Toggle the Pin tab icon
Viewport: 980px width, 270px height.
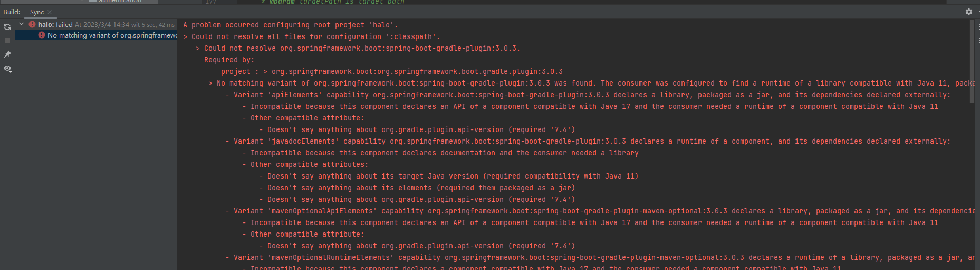pos(7,54)
